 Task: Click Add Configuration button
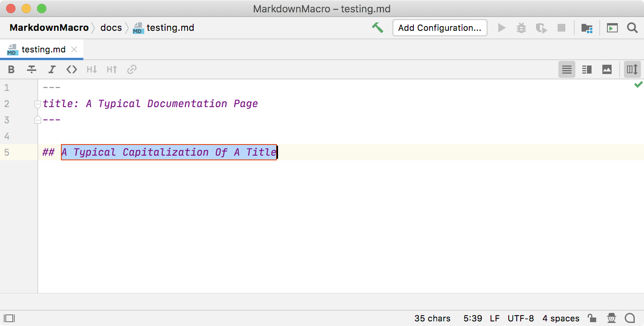[440, 28]
